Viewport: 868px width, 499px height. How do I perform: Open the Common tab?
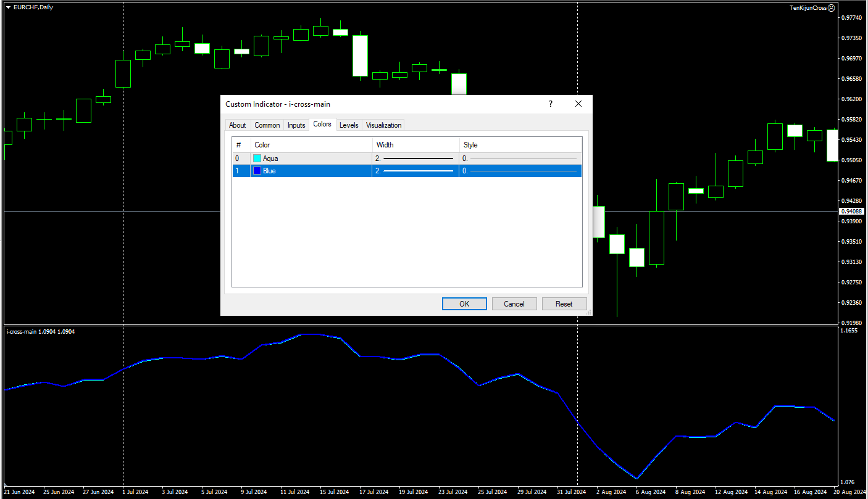(267, 125)
